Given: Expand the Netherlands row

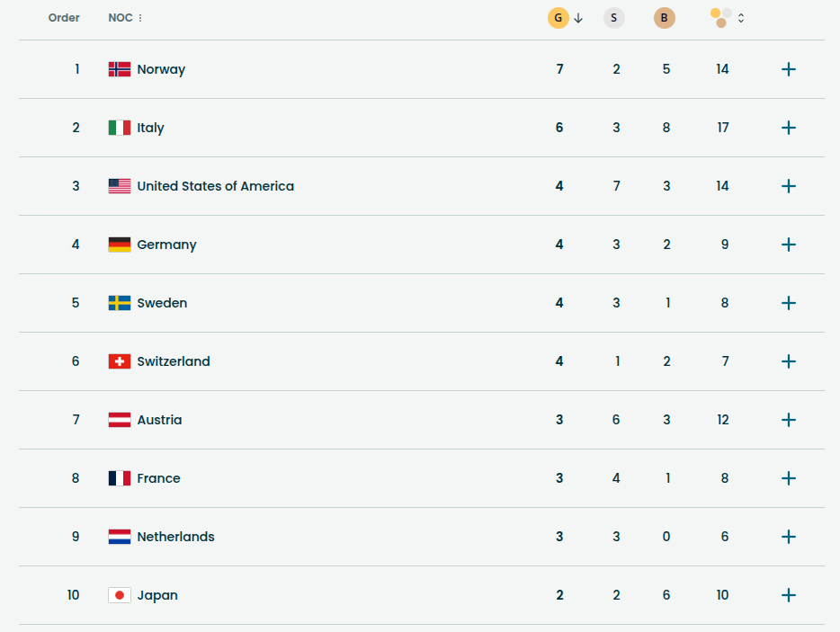Looking at the screenshot, I should [x=789, y=537].
